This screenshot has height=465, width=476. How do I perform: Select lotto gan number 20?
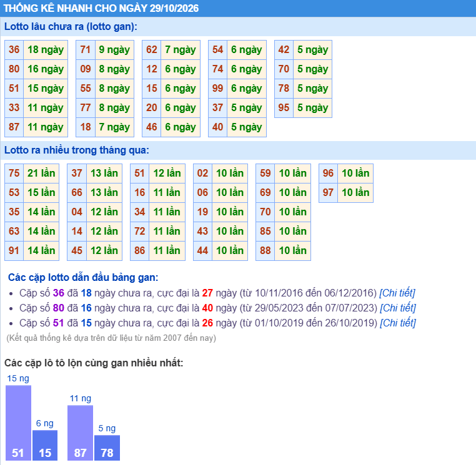pos(152,108)
